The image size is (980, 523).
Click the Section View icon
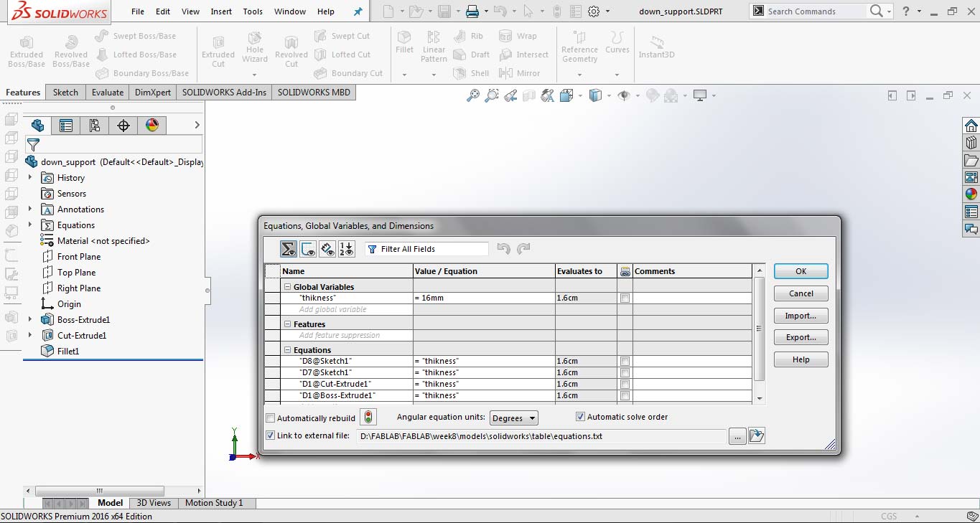(x=529, y=95)
